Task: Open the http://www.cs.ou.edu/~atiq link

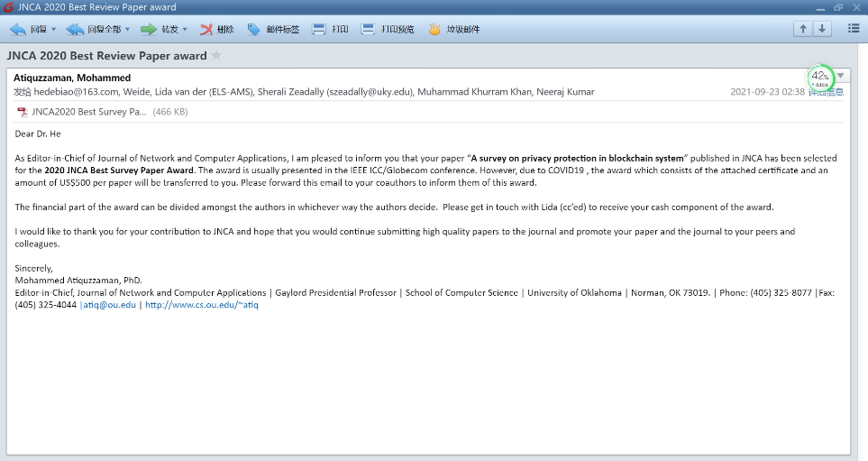Action: pyautogui.click(x=202, y=305)
